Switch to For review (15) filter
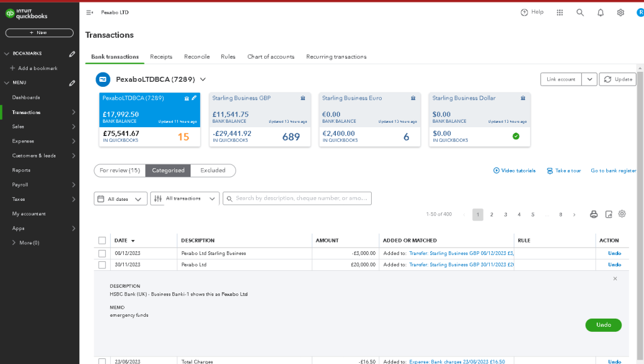The image size is (644, 364). [x=119, y=171]
